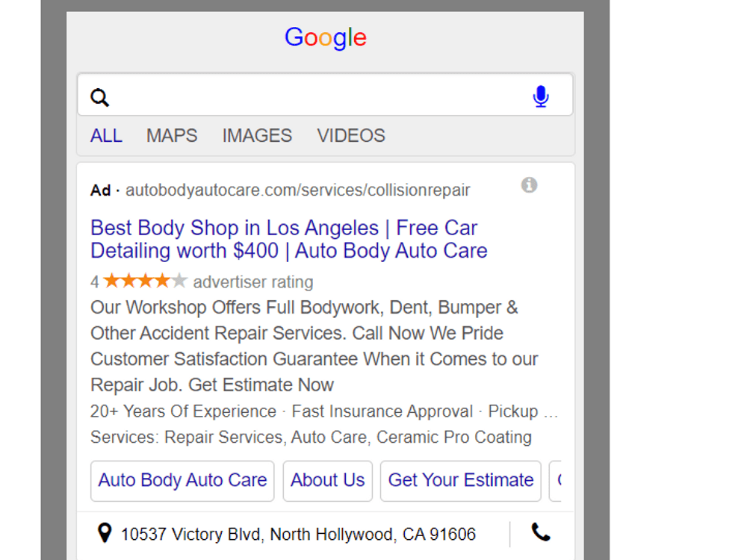
Task: Tap the phone call icon
Action: coord(541,532)
